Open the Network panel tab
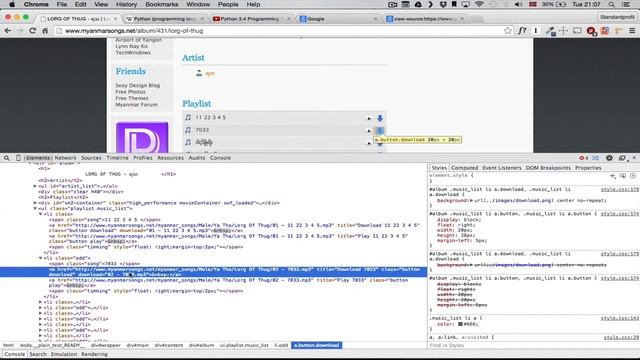640x360 pixels. [x=65, y=158]
